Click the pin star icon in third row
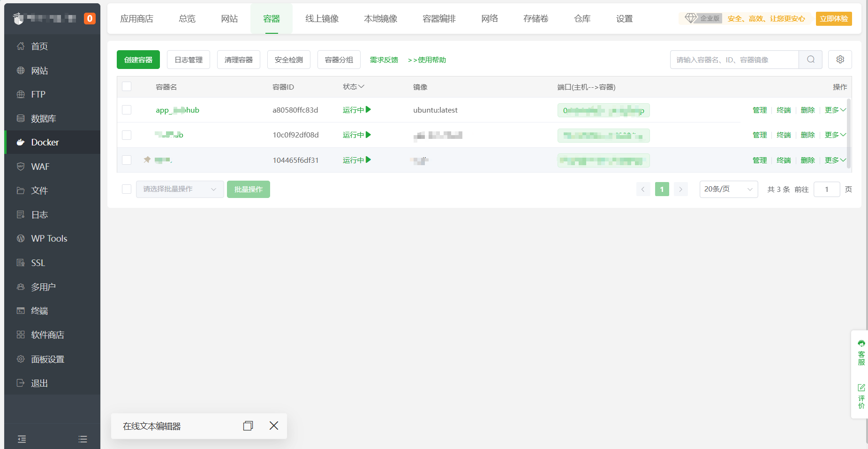The image size is (868, 449). tap(147, 160)
